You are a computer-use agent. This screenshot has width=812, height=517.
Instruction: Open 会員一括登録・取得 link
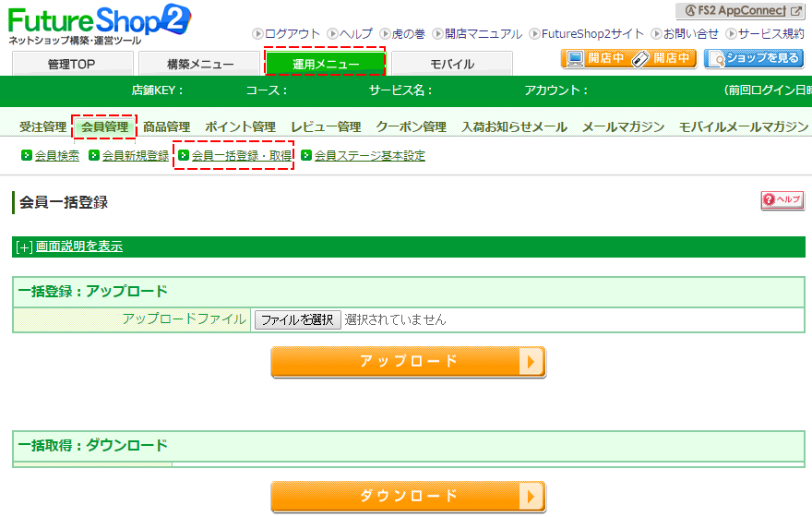pos(242,155)
